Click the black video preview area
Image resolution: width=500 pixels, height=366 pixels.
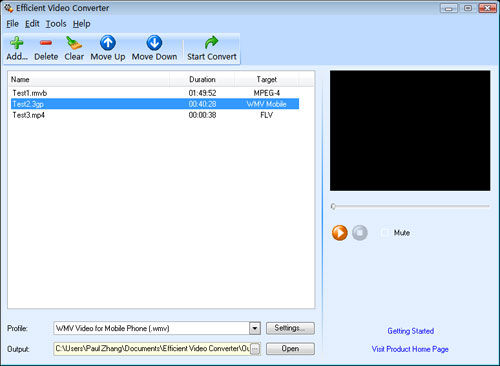410,131
